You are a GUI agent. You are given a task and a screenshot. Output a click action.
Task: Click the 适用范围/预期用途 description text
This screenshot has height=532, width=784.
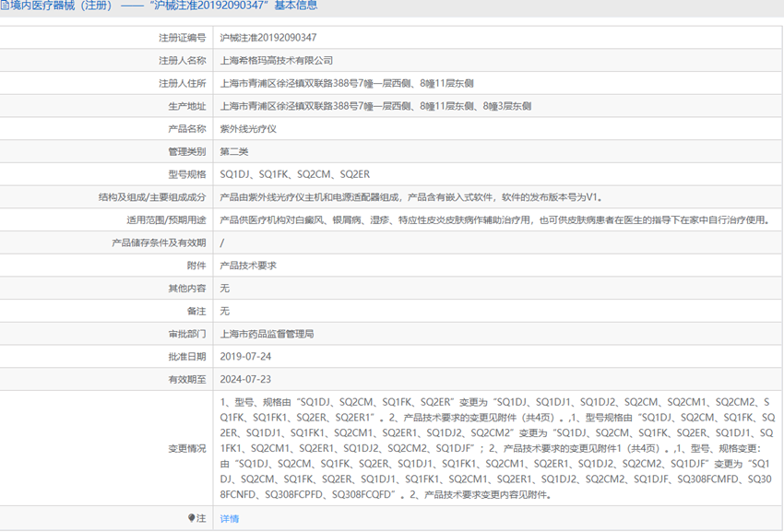(x=494, y=220)
